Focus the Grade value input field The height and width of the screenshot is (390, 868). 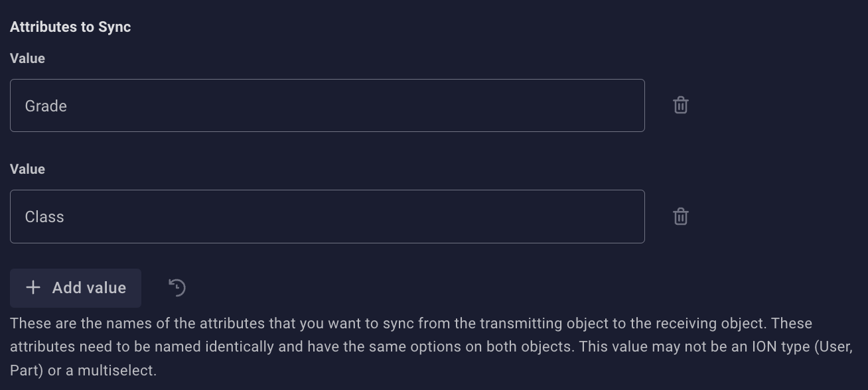[x=327, y=105]
